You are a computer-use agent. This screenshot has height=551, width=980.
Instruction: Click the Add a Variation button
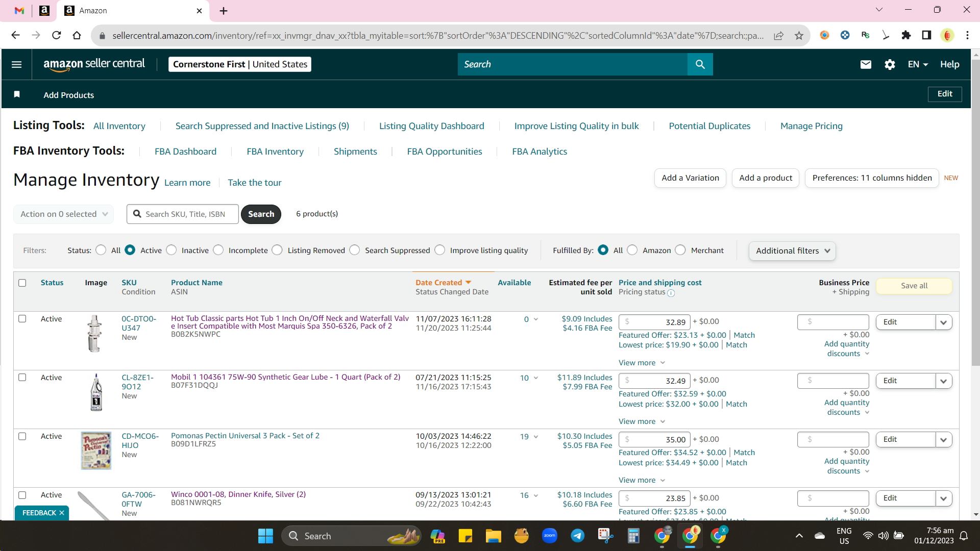[690, 178]
